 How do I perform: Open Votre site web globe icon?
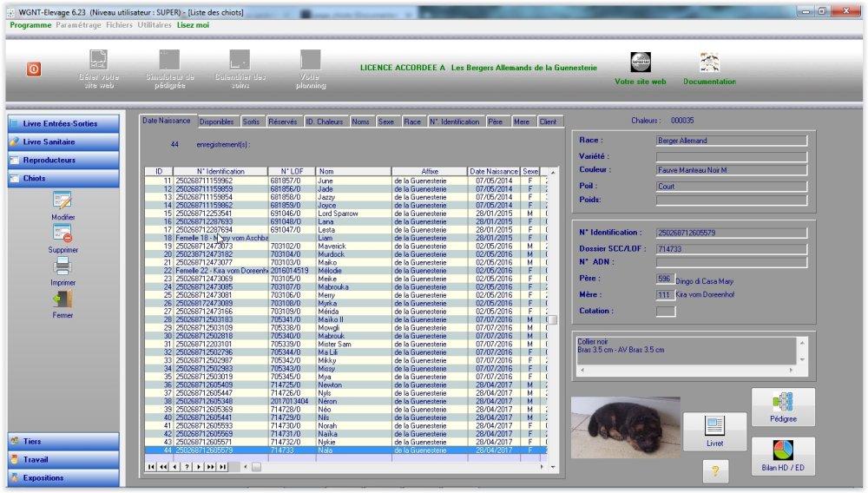point(640,62)
